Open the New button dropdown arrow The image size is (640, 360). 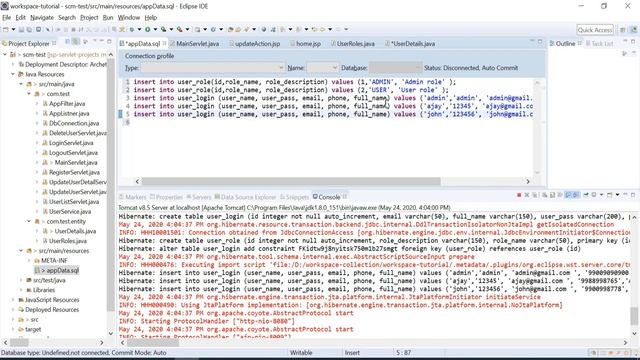[x=13, y=29]
